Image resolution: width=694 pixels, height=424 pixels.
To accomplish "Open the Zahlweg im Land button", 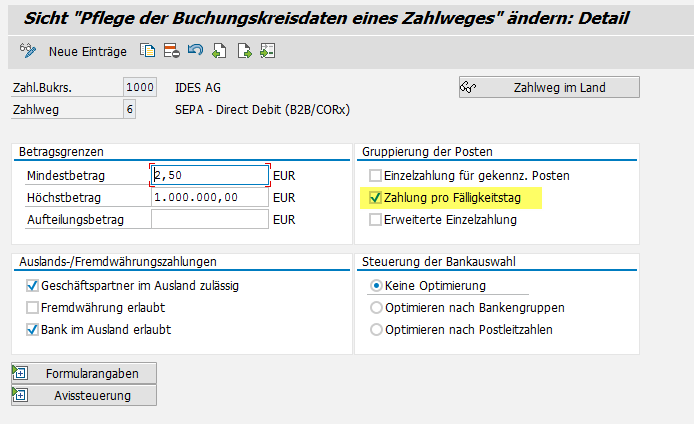I will (x=548, y=88).
